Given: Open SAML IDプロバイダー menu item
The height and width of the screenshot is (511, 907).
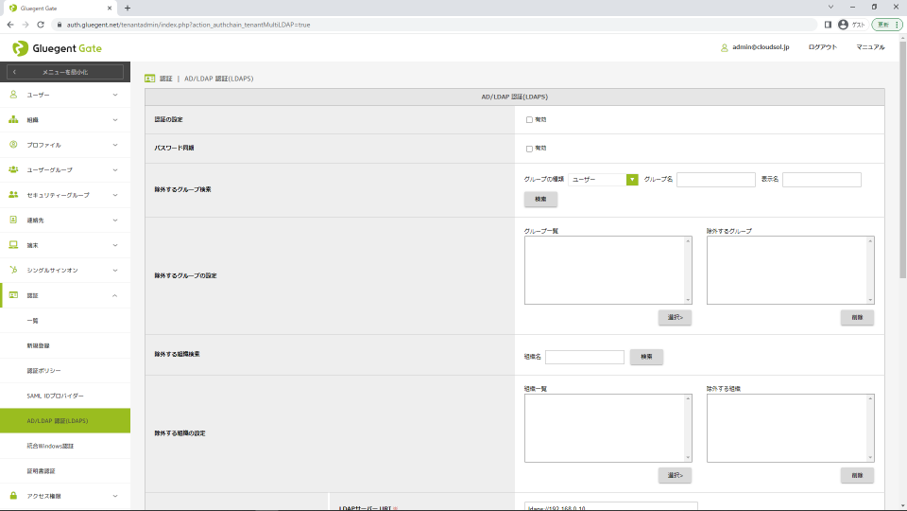Looking at the screenshot, I should [55, 396].
